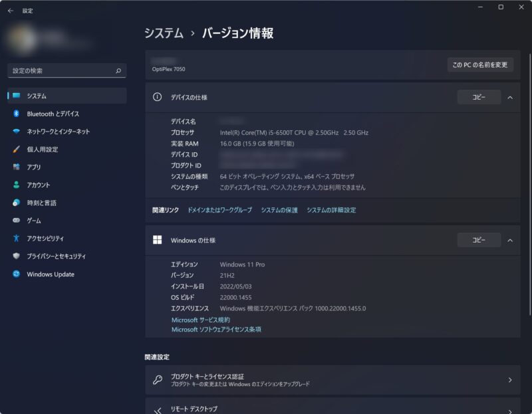
Task: Click processor value Intel Core i5-6500T text
Action: (294, 133)
